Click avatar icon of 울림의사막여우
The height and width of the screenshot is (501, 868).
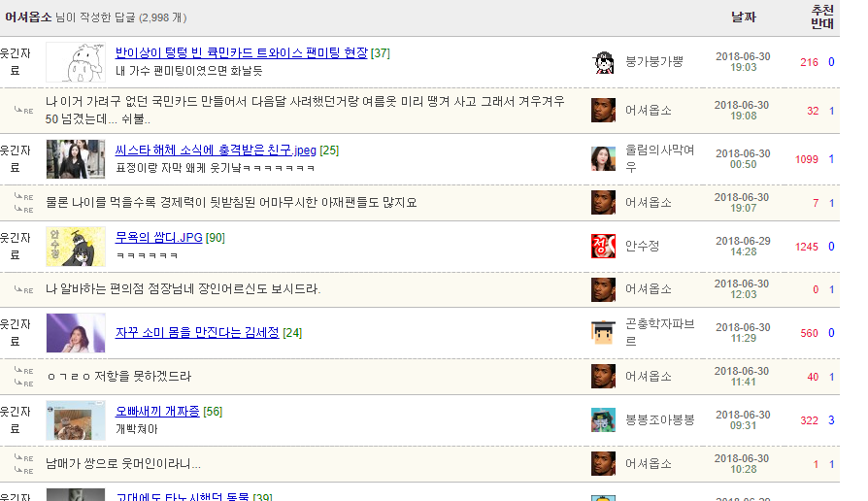click(x=603, y=159)
